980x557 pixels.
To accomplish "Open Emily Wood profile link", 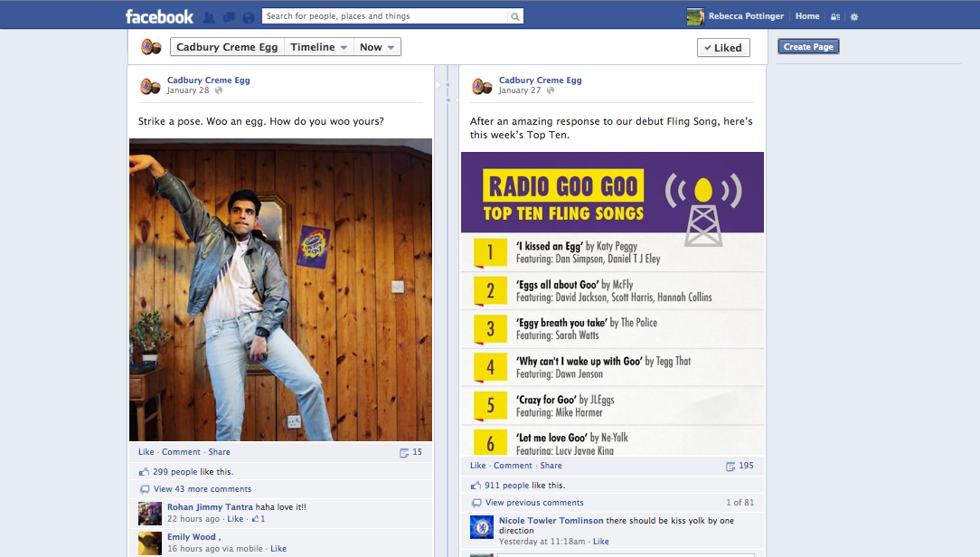I will pyautogui.click(x=192, y=537).
